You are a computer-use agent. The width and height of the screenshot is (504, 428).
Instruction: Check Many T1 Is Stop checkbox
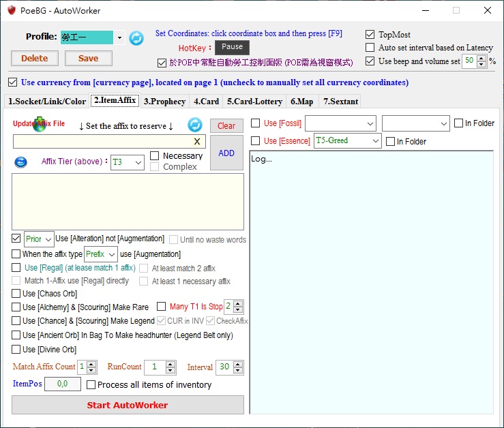(162, 306)
